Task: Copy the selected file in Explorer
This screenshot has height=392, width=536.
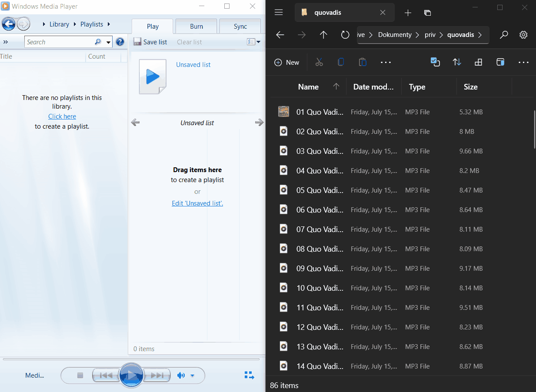Action: [x=341, y=62]
